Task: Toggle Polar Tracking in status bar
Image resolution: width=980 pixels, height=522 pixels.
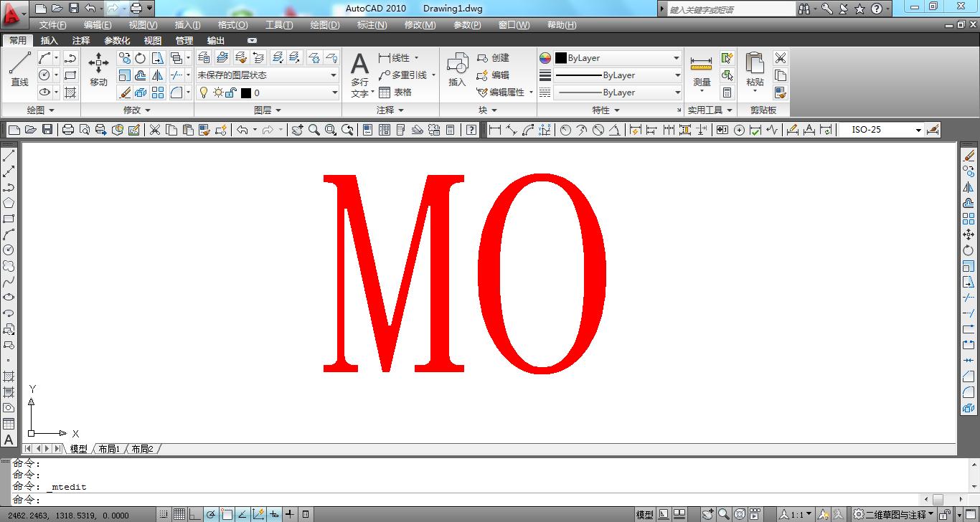Action: pyautogui.click(x=211, y=514)
